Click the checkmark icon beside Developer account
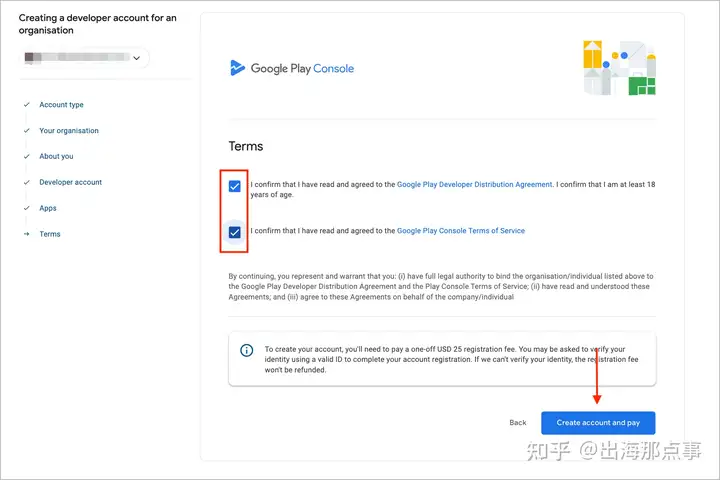The width and height of the screenshot is (720, 480). pos(27,182)
